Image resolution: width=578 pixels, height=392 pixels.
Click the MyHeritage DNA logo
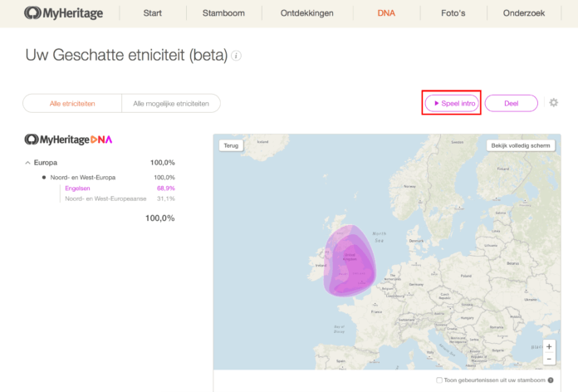coord(68,140)
